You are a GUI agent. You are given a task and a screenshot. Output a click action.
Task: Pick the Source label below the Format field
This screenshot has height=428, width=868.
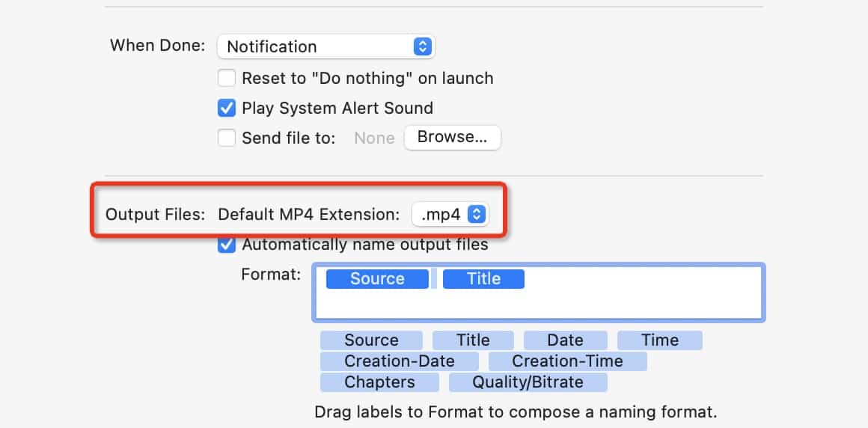(371, 340)
